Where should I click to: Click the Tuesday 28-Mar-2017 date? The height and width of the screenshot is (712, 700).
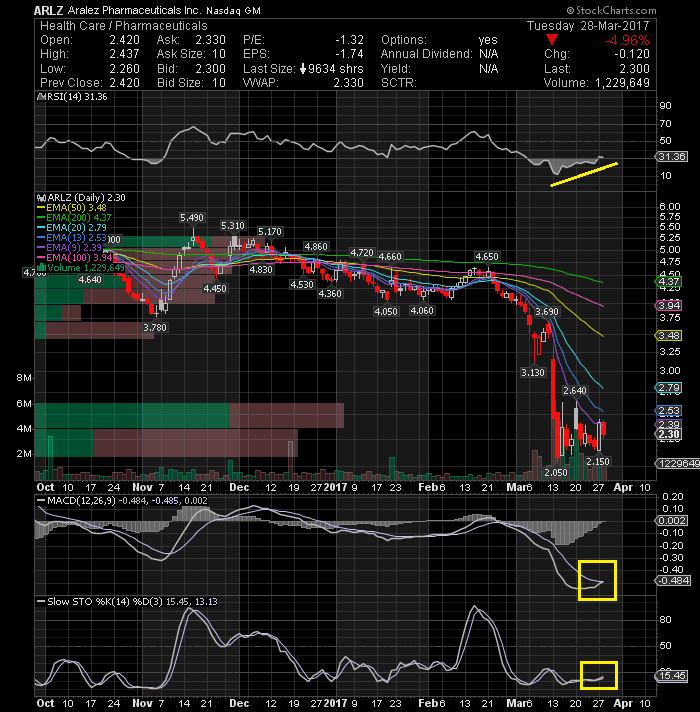point(588,26)
